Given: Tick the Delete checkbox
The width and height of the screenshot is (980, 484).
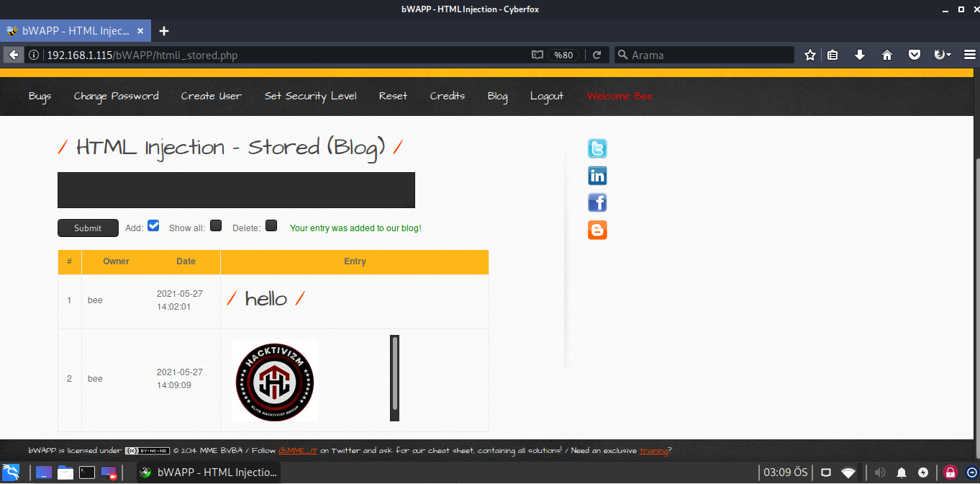Looking at the screenshot, I should (x=271, y=225).
